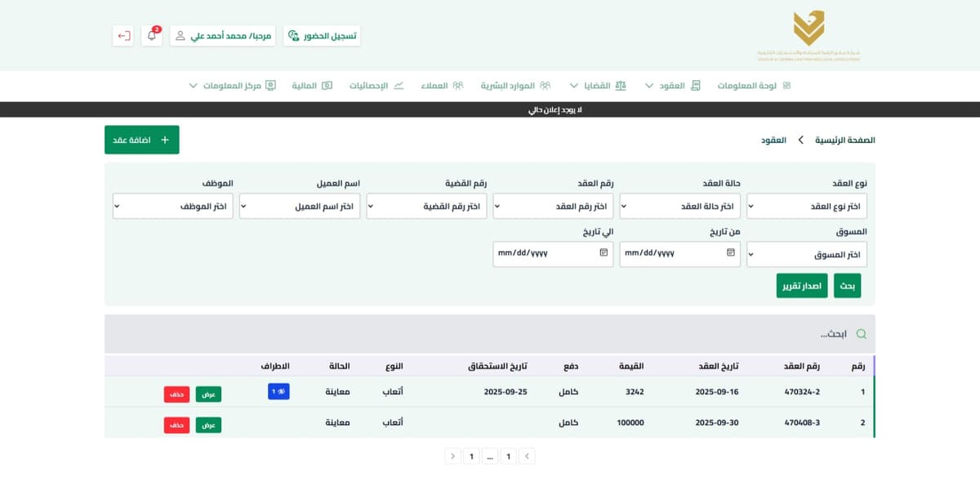Open the حالة العقد dropdown

click(680, 206)
